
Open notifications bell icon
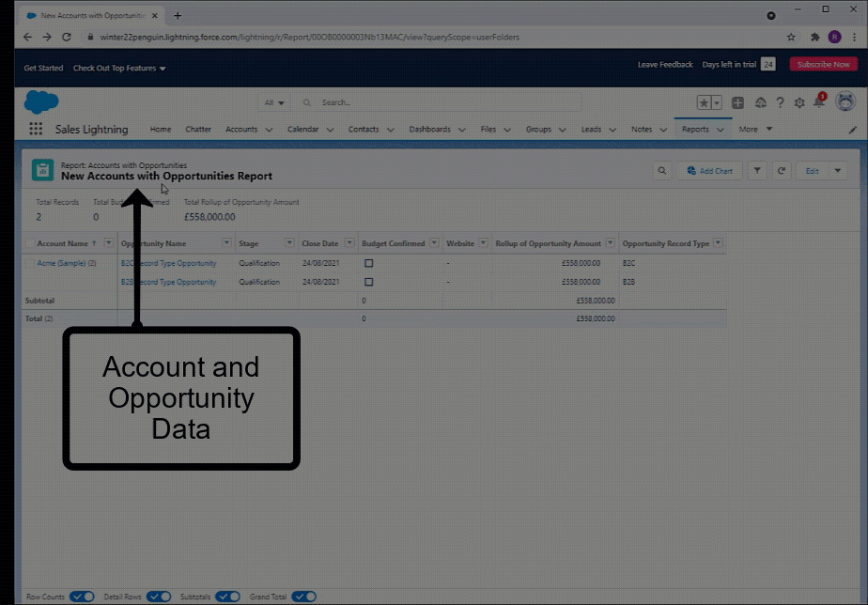click(819, 102)
